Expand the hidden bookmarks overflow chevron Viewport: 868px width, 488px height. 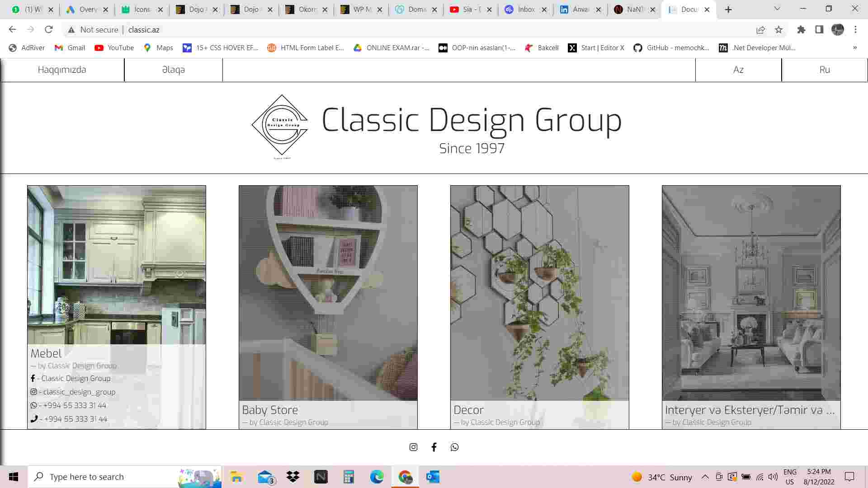pyautogui.click(x=854, y=48)
